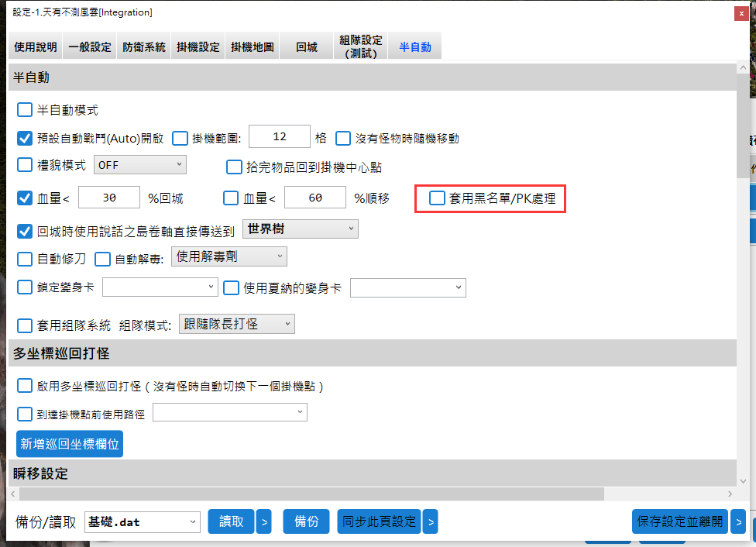Enable 自動修刀 checkbox
The height and width of the screenshot is (547, 756).
tap(25, 259)
